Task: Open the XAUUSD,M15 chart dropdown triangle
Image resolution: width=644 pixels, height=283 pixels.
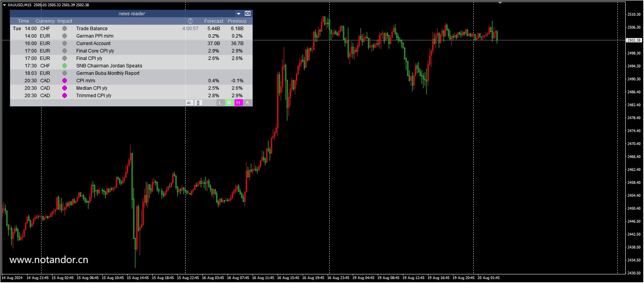Action: (x=4, y=5)
